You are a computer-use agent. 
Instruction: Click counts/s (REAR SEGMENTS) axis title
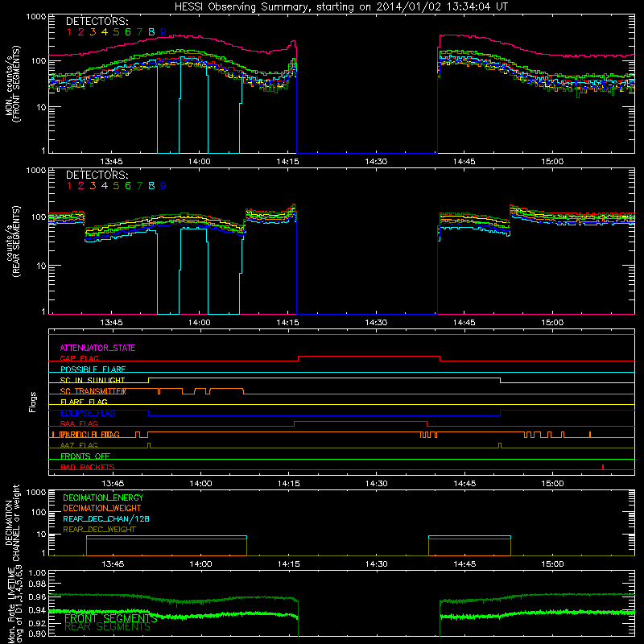[x=12, y=242]
